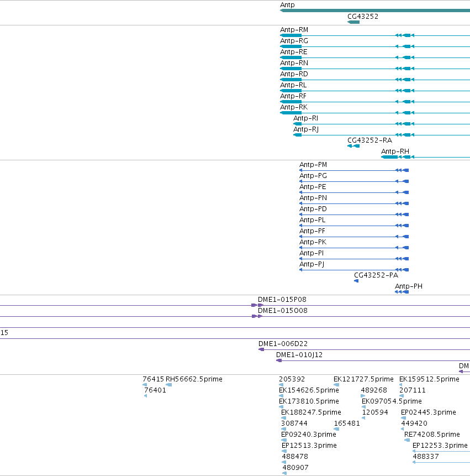The height and width of the screenshot is (476, 470).
Task: Pick the Antp-RD transcript
Action: pos(294,74)
